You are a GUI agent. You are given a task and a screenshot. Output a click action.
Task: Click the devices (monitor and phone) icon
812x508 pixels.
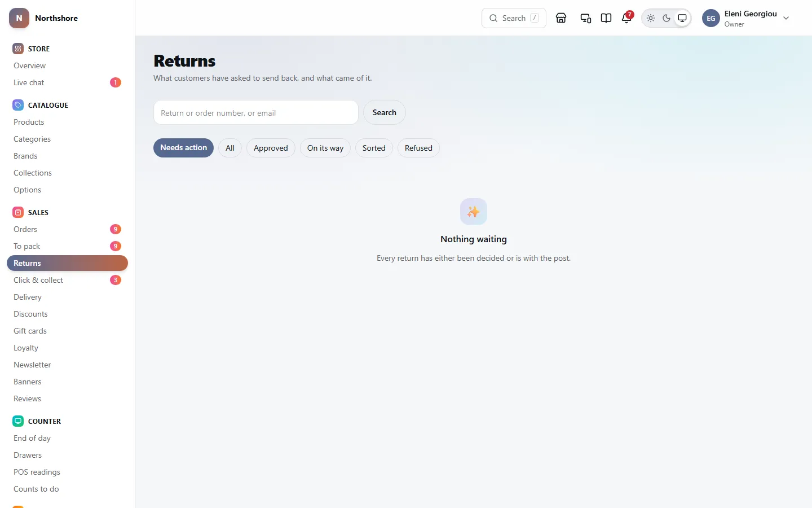coord(586,18)
